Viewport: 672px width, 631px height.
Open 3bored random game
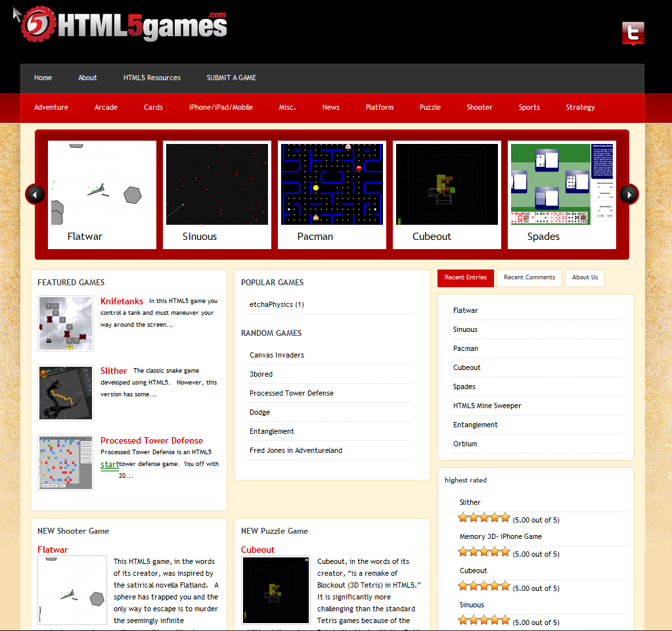261,374
